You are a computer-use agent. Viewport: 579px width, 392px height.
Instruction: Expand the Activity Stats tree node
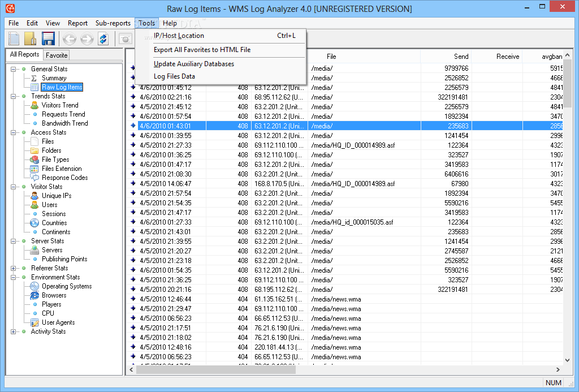click(x=14, y=332)
